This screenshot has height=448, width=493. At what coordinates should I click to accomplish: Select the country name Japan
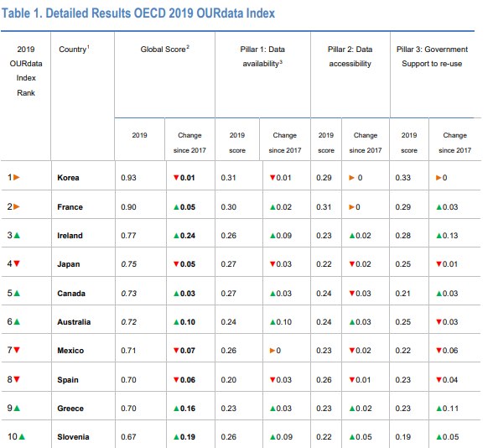point(68,264)
